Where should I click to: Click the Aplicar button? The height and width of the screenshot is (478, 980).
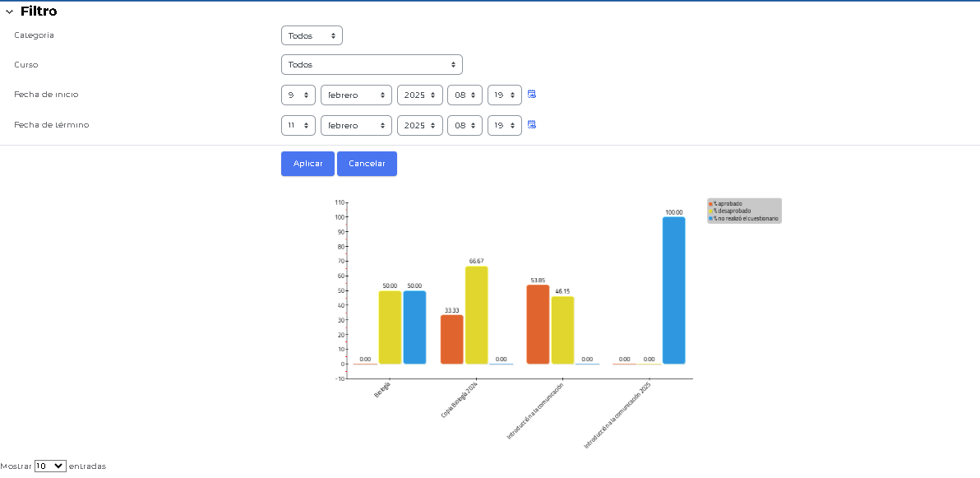tap(307, 164)
